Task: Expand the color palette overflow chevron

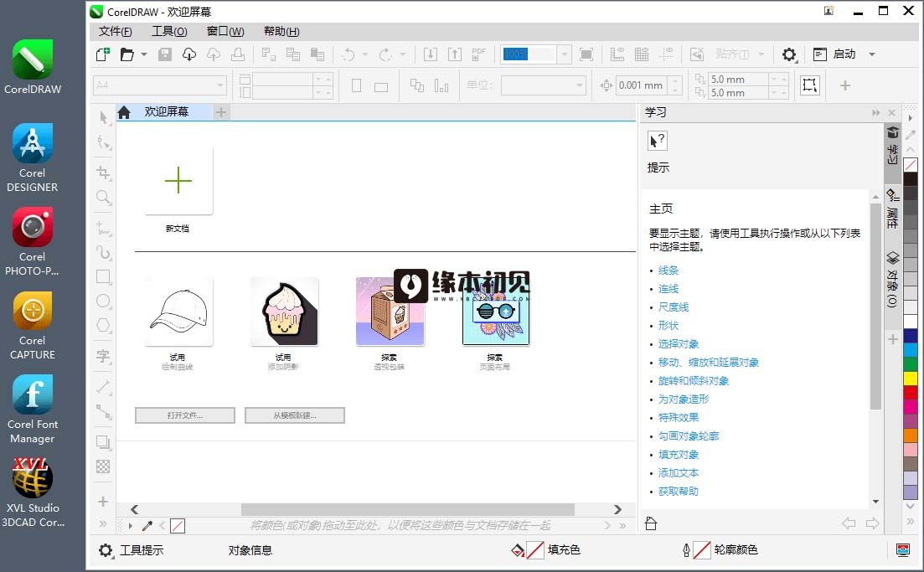Action: coord(911,522)
